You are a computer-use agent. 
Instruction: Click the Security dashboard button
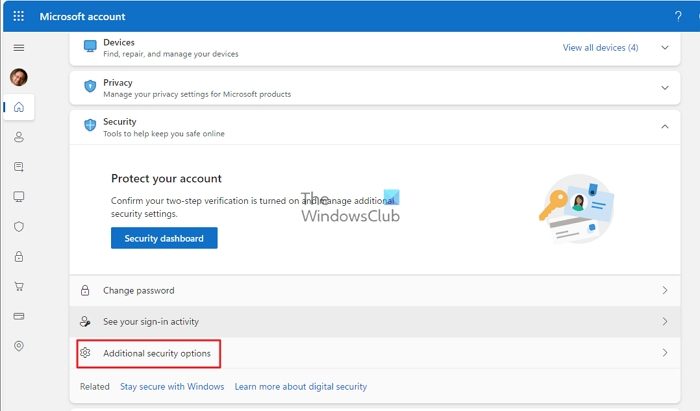pos(164,238)
